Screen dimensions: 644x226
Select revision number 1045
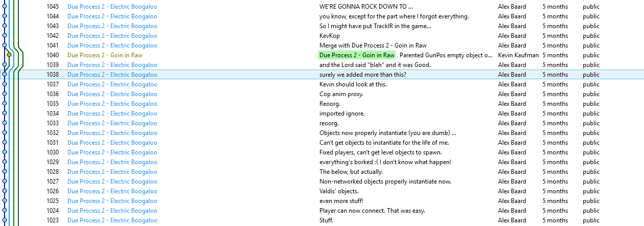[53, 7]
